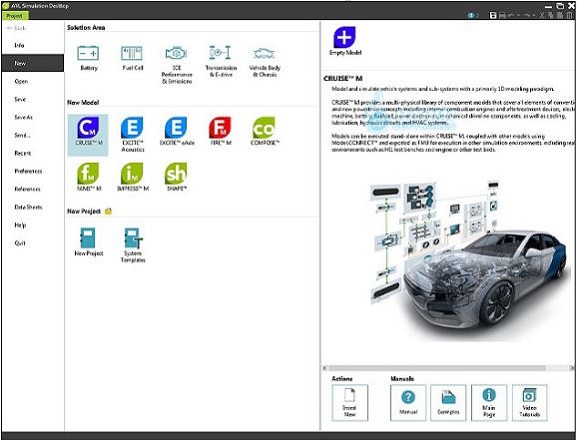Go Back from the Project menu
This screenshot has width=578, height=440.
(16, 28)
